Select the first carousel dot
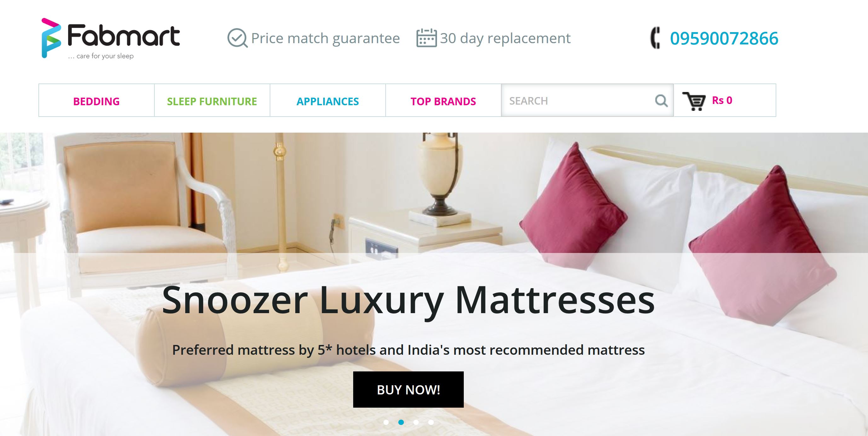 pyautogui.click(x=386, y=422)
